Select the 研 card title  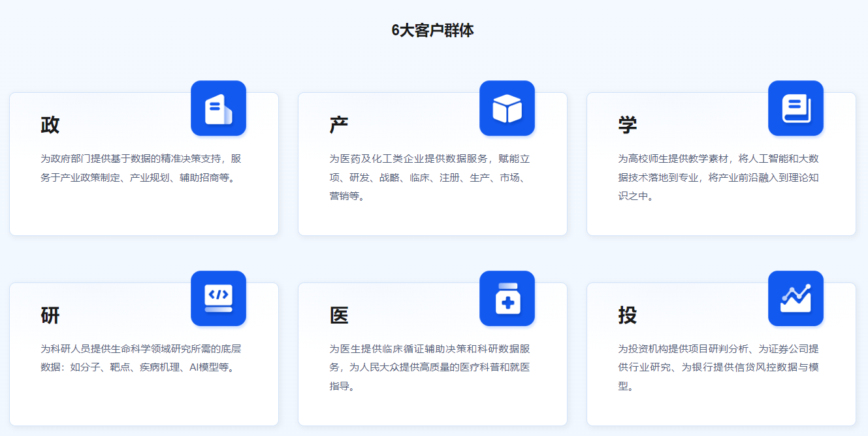coord(50,315)
